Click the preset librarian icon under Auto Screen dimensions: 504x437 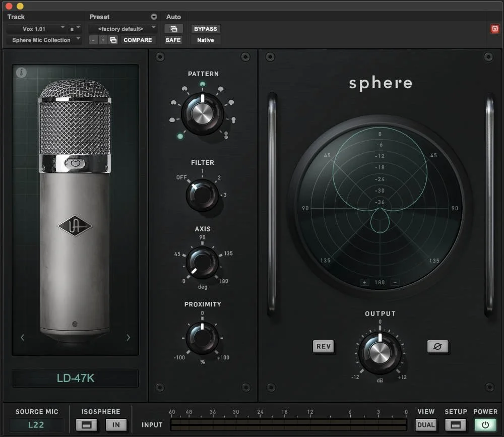173,29
